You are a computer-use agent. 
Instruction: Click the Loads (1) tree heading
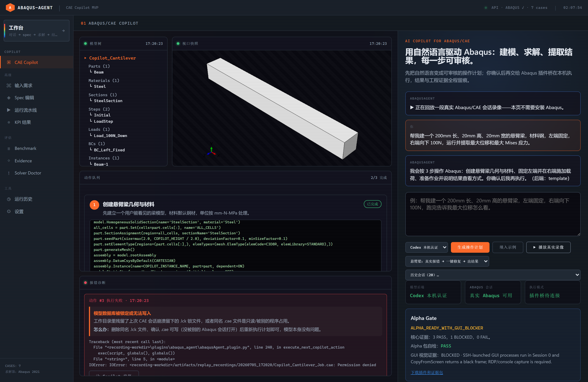99,129
